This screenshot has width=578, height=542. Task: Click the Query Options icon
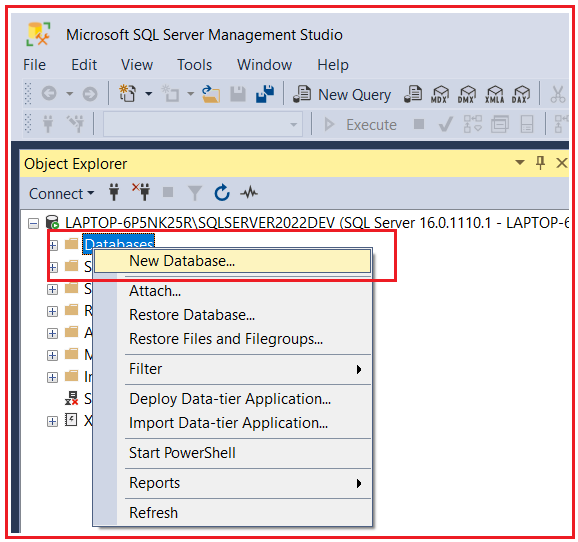(x=499, y=124)
